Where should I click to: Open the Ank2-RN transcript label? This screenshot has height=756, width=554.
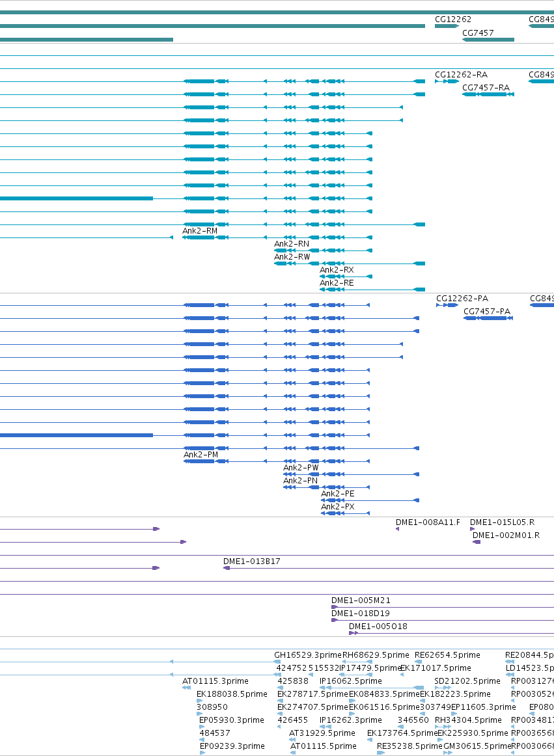click(292, 243)
